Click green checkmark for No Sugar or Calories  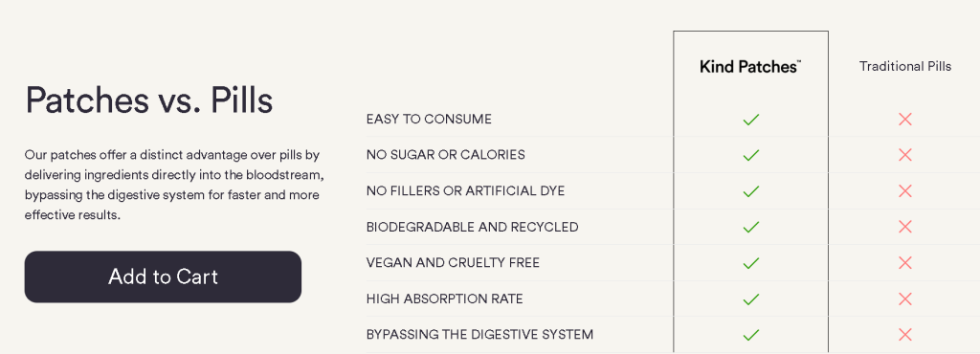coord(750,155)
